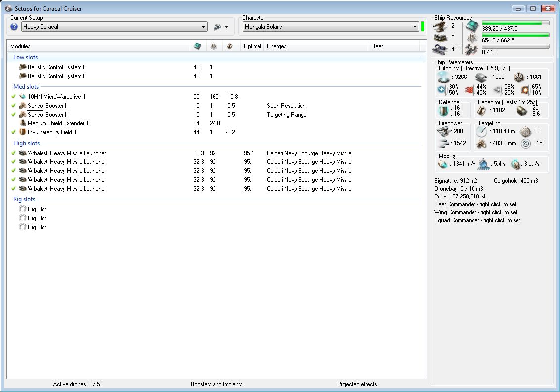Toggle active checkmark on 10MN MicroWarpdrive II

pos(14,97)
